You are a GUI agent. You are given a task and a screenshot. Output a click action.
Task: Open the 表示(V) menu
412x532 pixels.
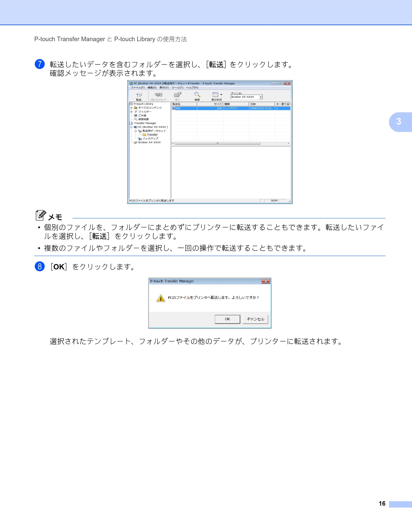click(x=164, y=87)
